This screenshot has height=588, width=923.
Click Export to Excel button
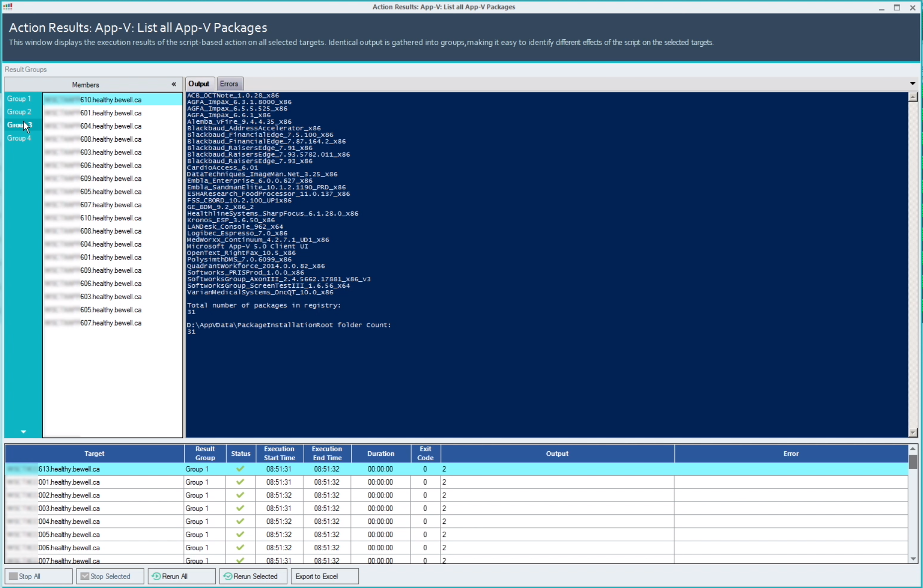pyautogui.click(x=325, y=576)
